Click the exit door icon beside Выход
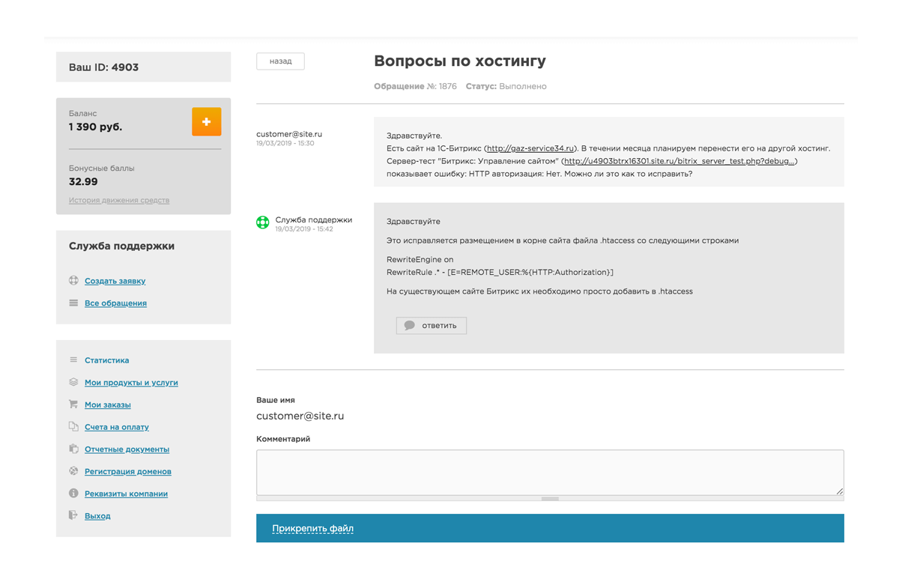Viewport: 899px width, 588px height. (x=73, y=515)
